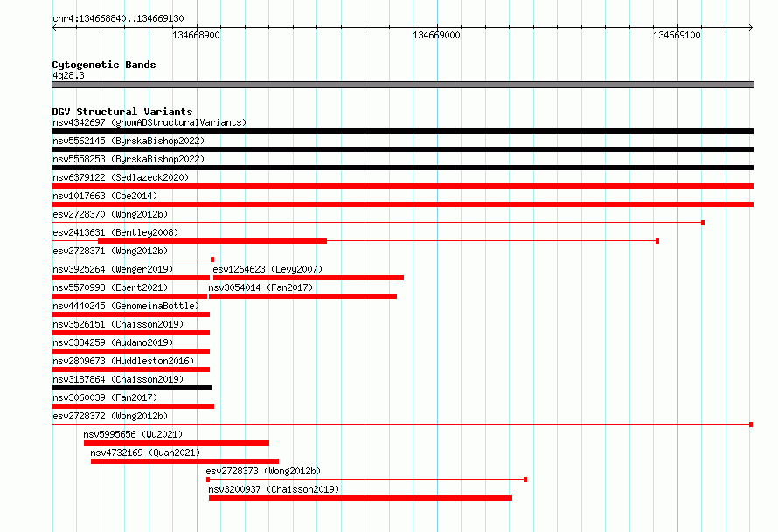Select esv2728370 Wong2012b variant label
This screenshot has height=532, width=778.
pos(110,214)
